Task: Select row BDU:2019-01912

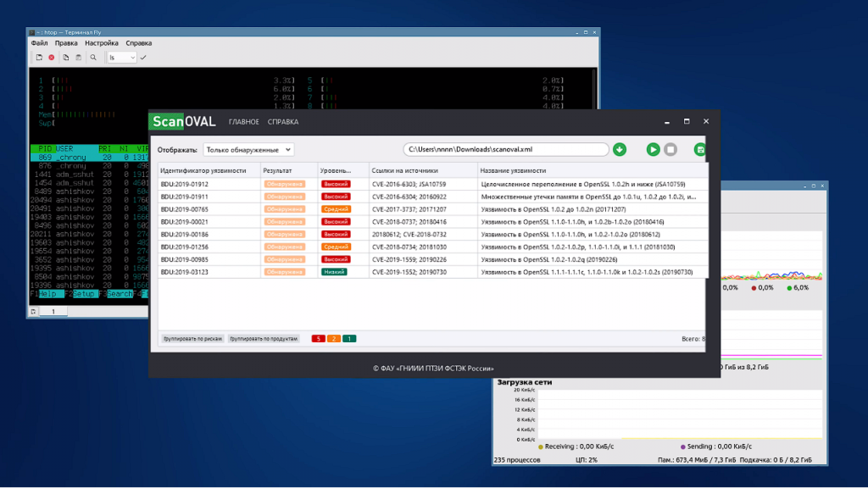Action: (x=433, y=184)
